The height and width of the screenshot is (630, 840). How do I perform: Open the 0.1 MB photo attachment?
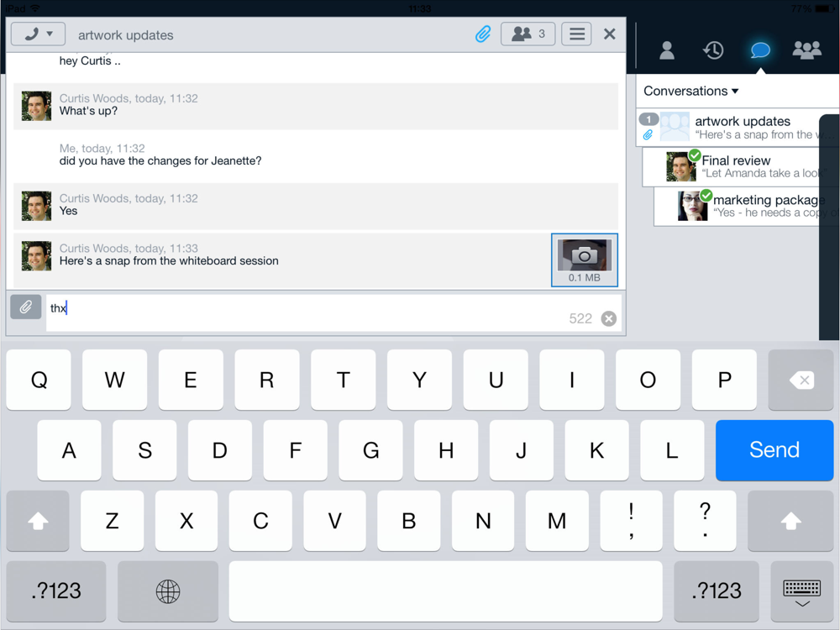[585, 260]
